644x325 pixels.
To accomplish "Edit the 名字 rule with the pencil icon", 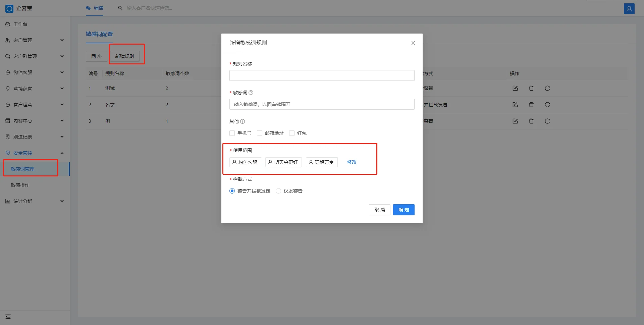I will point(515,105).
